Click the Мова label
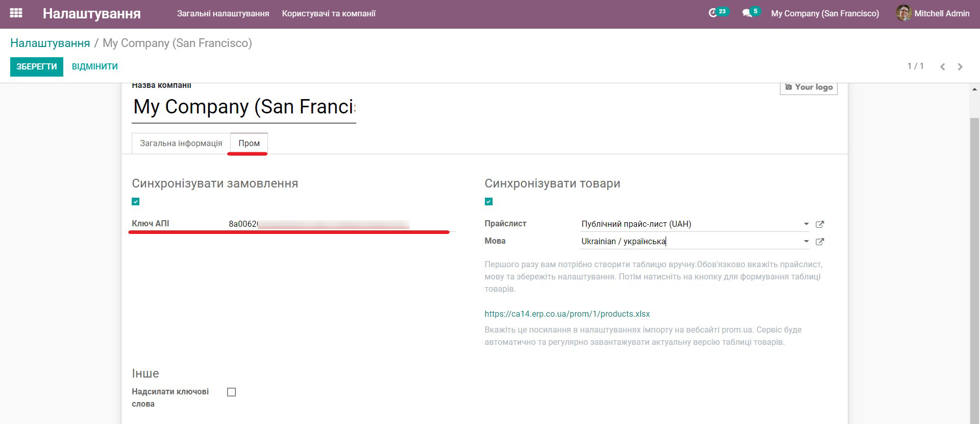Screen dimensions: 980x424 click(x=495, y=241)
